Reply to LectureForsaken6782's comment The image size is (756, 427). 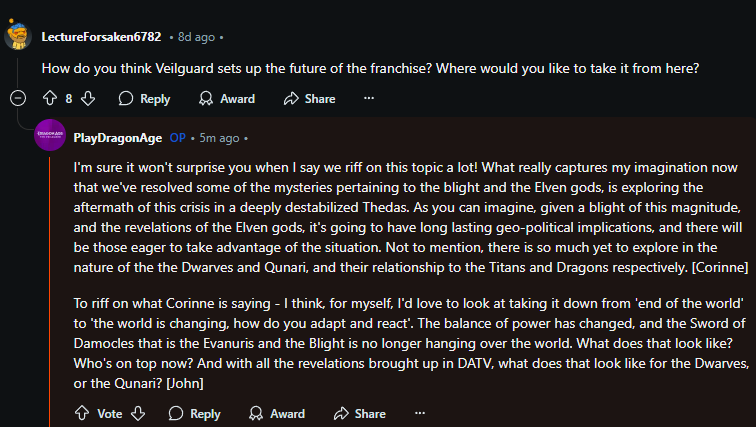coord(144,99)
